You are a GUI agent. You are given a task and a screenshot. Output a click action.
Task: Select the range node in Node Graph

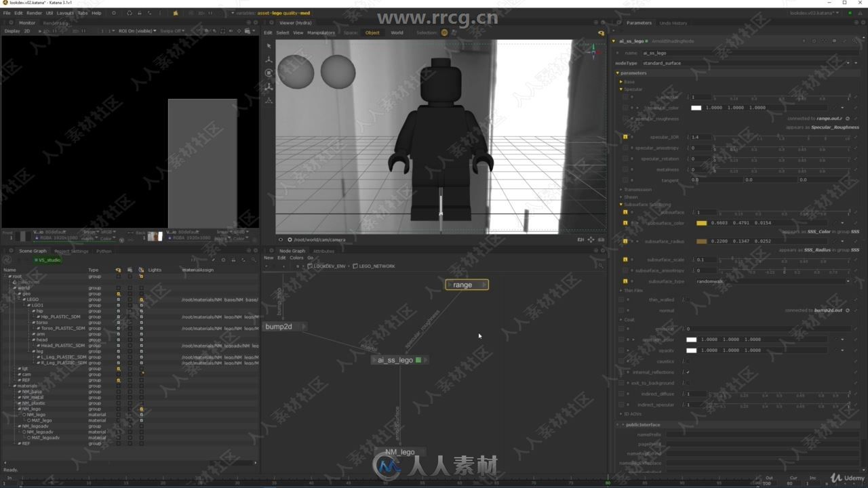coord(467,285)
